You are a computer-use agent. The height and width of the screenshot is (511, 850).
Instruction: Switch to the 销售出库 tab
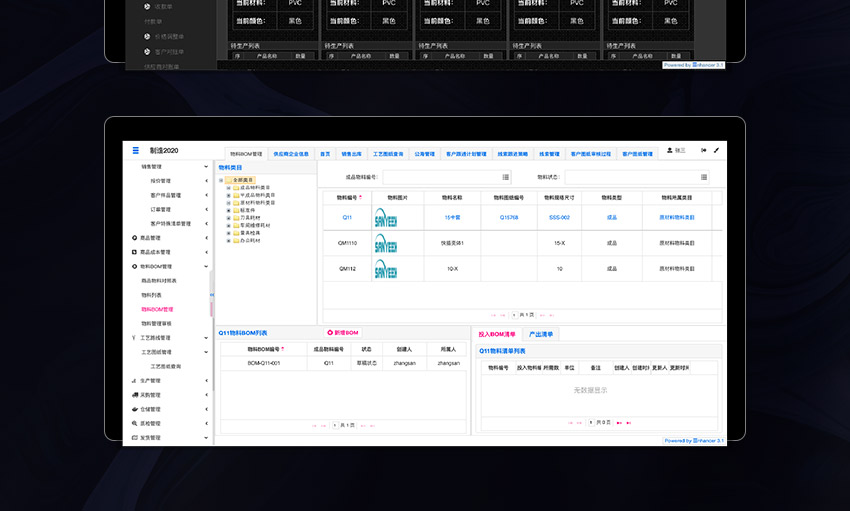coord(351,154)
